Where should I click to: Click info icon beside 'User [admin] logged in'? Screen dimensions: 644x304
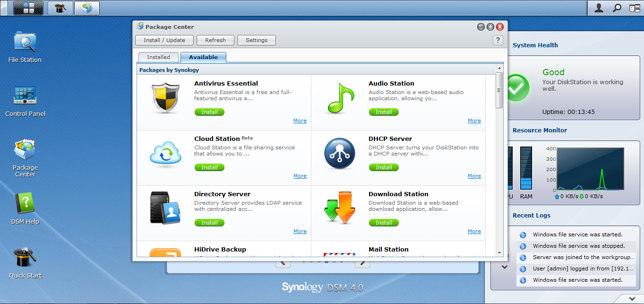(x=523, y=269)
